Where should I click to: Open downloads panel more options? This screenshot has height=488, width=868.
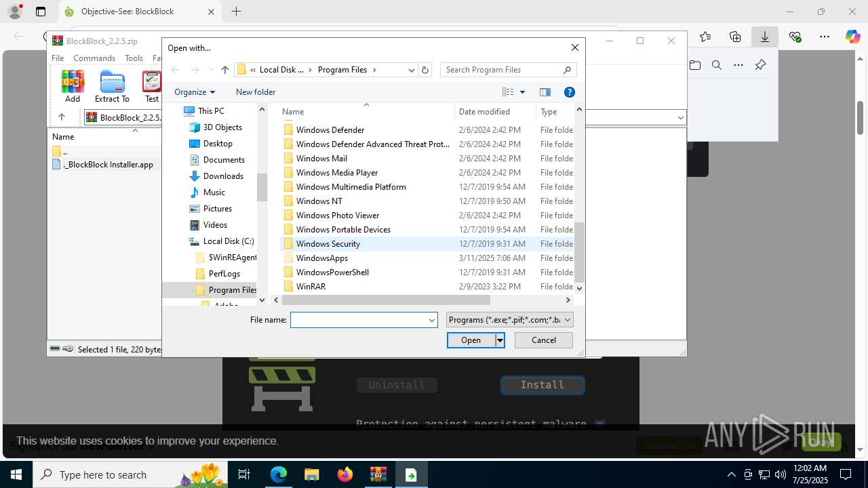[x=738, y=65]
